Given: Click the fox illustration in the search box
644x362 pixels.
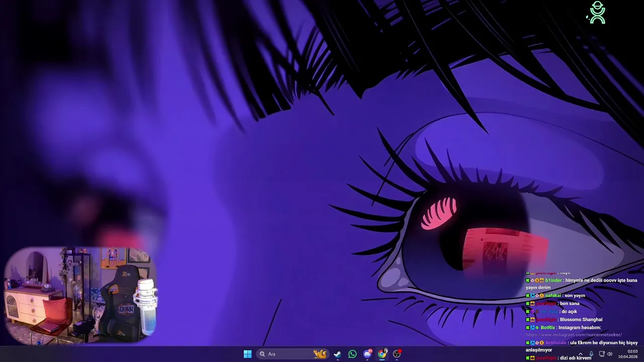Looking at the screenshot, I should coord(320,354).
